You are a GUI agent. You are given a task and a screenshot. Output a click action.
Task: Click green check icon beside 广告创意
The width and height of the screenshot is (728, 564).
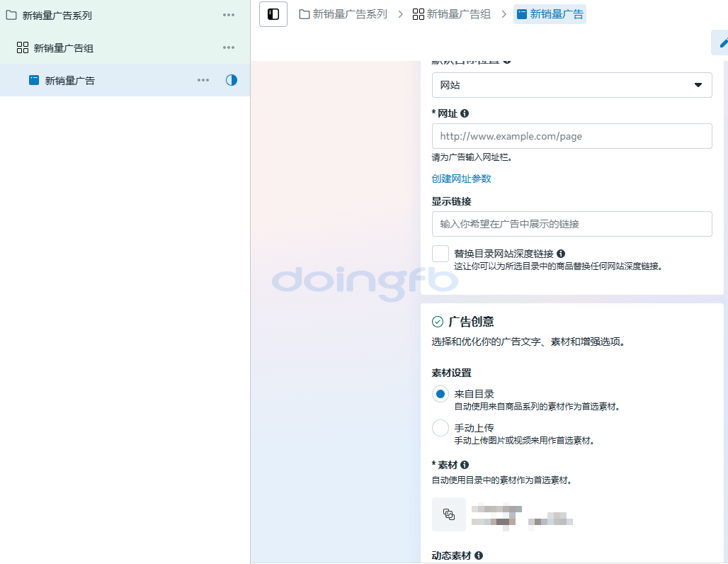(438, 322)
